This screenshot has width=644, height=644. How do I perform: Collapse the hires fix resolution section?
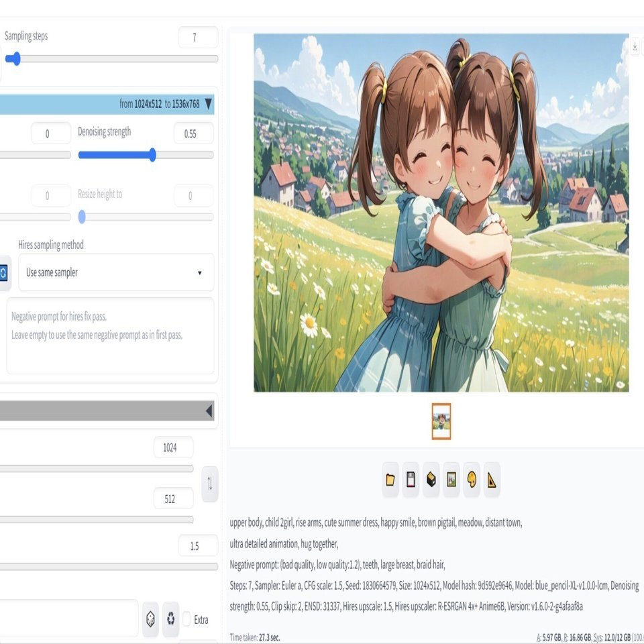pyautogui.click(x=209, y=105)
